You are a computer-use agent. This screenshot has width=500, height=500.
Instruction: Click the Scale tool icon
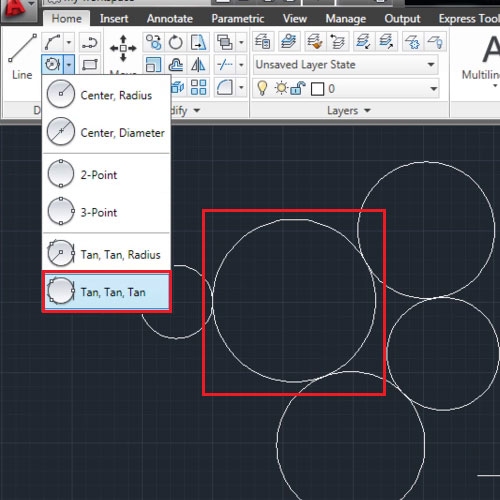[153, 64]
